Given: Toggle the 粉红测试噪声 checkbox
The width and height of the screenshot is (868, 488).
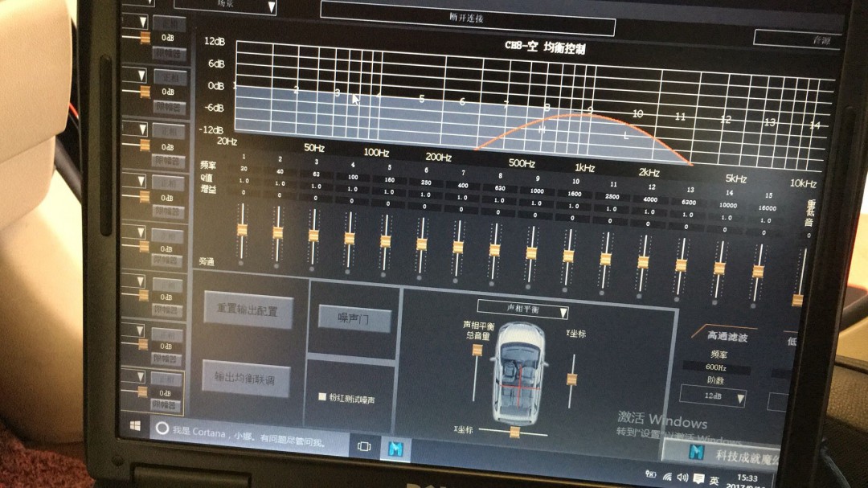Looking at the screenshot, I should 321,396.
